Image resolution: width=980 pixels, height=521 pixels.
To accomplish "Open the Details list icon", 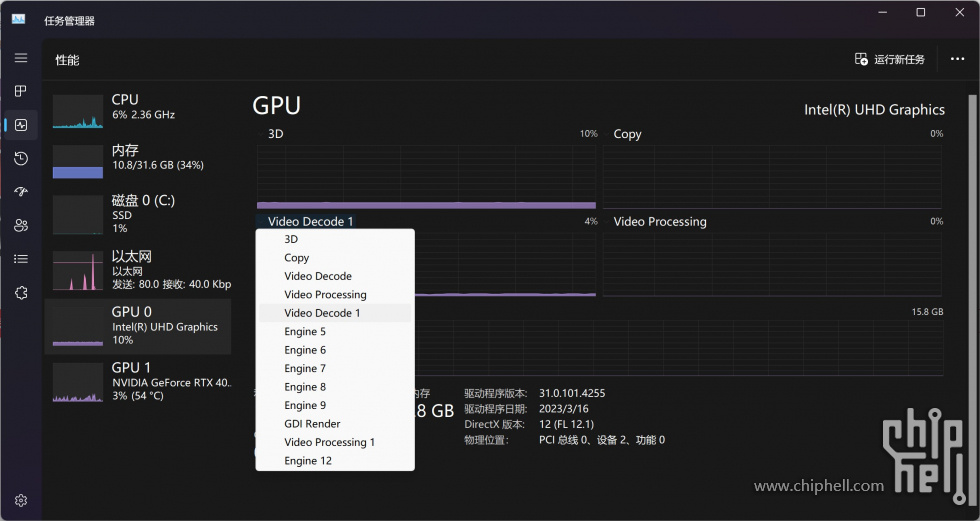I will pyautogui.click(x=21, y=259).
